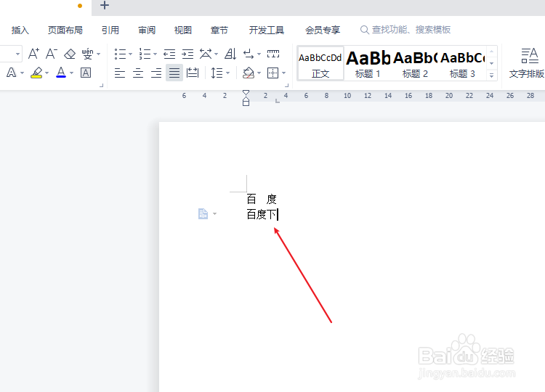The image size is (545, 392).
Task: Align text right
Action: coord(156,73)
